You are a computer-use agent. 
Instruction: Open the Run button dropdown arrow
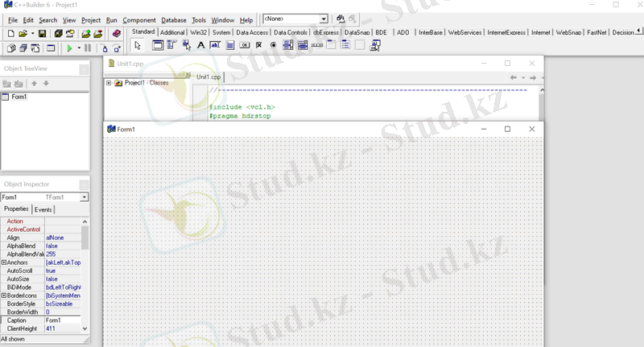click(79, 48)
